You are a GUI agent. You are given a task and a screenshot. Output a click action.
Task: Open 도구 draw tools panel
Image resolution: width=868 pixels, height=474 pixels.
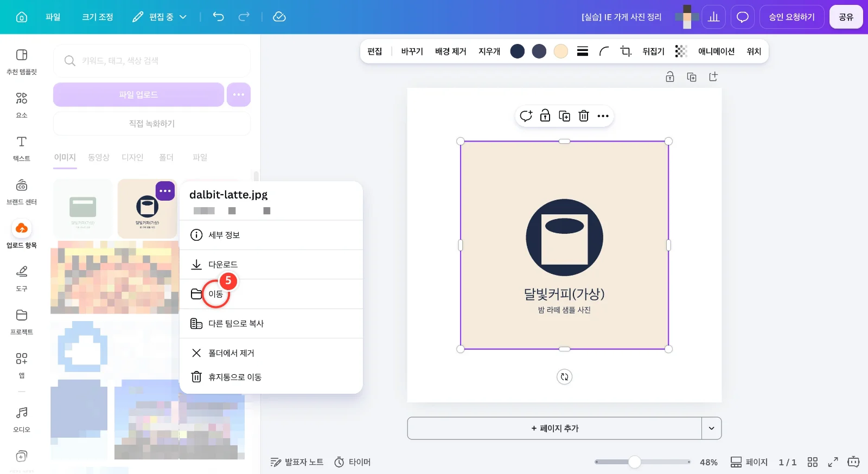coord(22,278)
